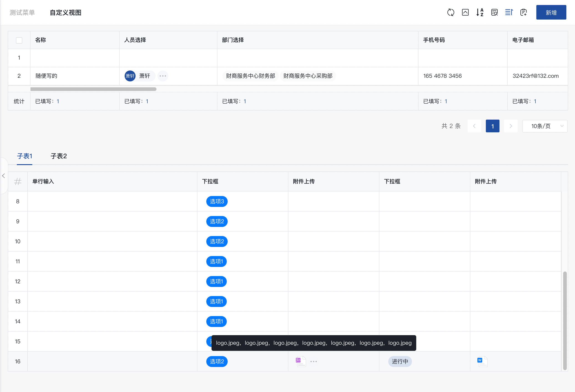Screen dimensions: 575x392
Task: Open the image attachment in row 16
Action: click(301, 361)
